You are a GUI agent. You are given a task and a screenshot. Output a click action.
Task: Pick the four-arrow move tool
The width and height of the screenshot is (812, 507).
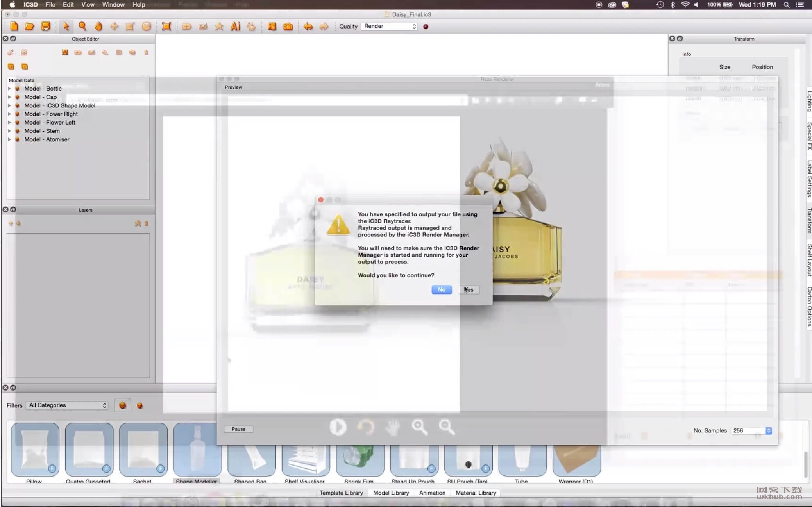click(x=114, y=26)
